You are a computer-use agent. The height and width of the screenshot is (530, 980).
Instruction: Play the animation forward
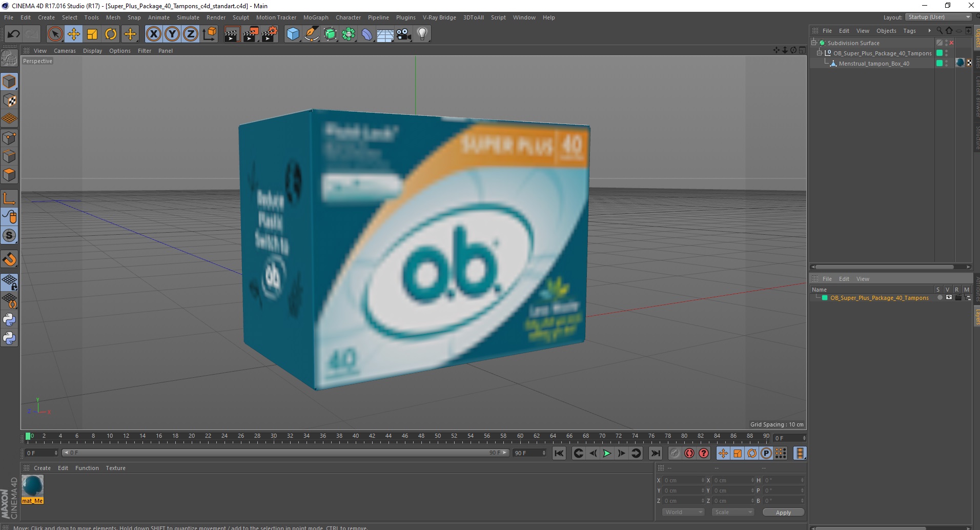[x=607, y=453]
